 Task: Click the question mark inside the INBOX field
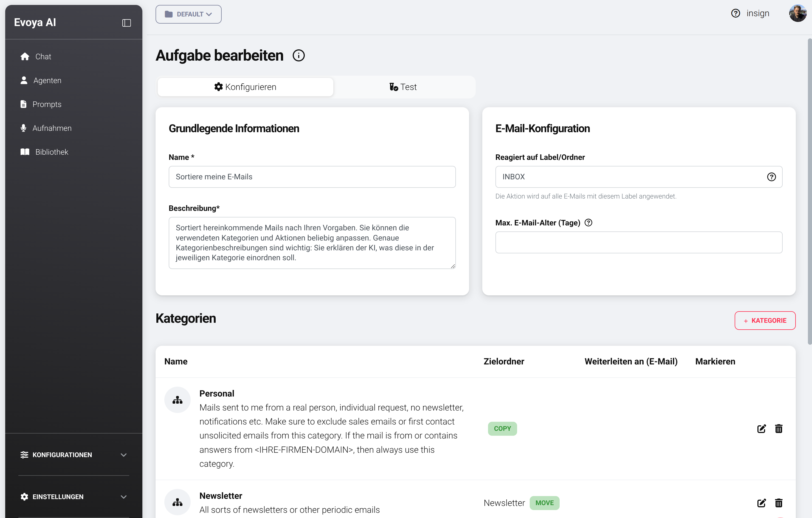[771, 177]
